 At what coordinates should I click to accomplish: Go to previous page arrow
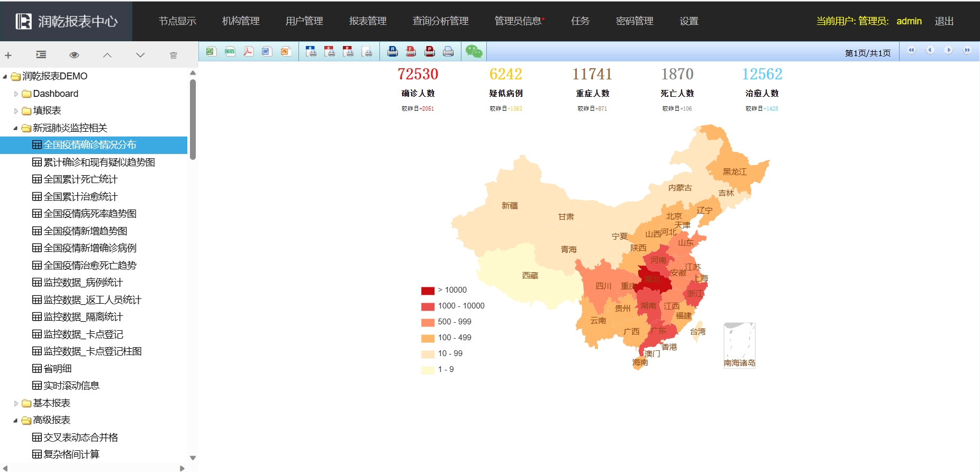point(930,50)
